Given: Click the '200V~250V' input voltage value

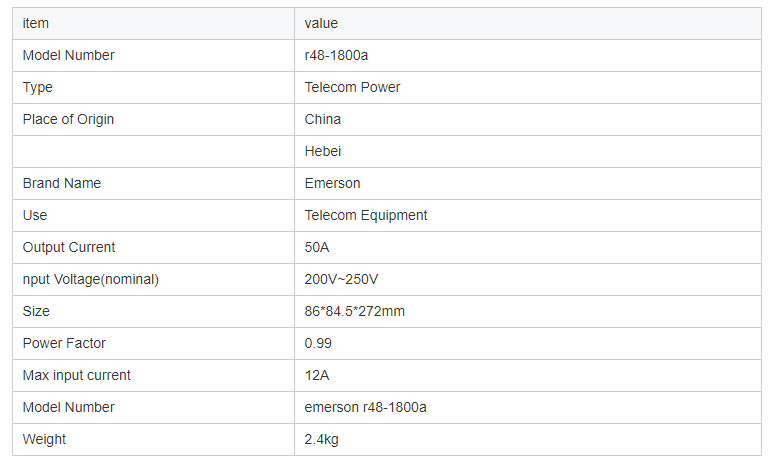Looking at the screenshot, I should click(341, 279).
